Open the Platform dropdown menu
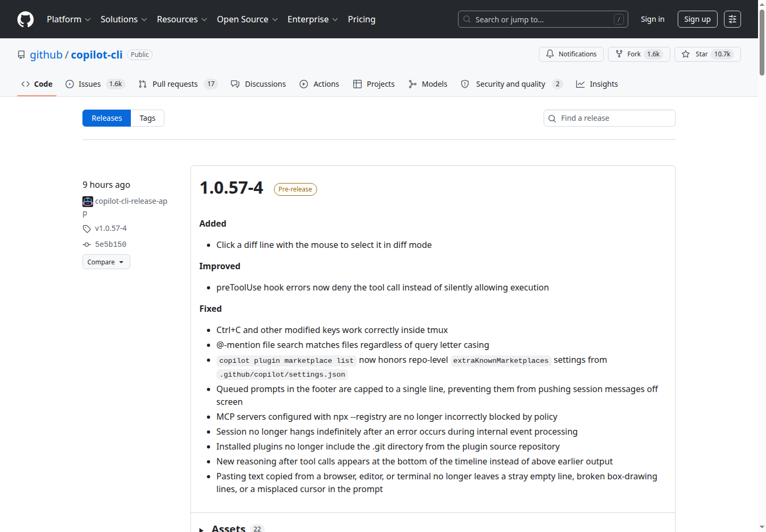 [x=69, y=19]
